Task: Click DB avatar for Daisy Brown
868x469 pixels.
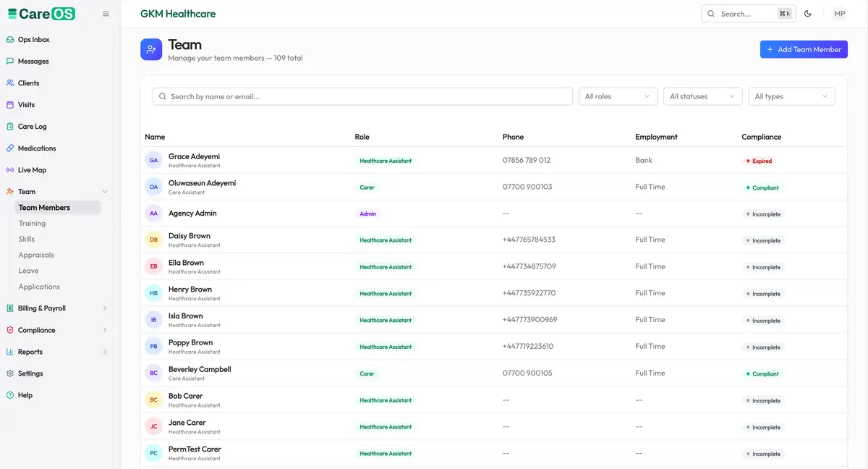Action: point(153,240)
